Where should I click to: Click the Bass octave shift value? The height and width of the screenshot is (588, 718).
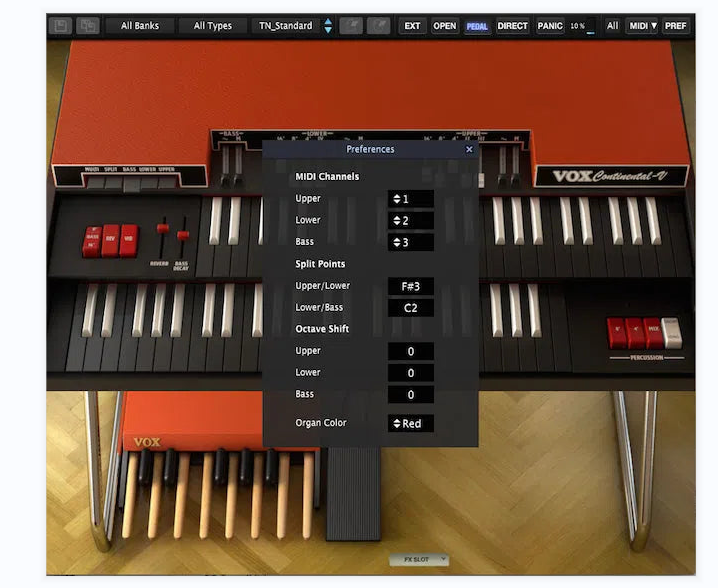410,394
